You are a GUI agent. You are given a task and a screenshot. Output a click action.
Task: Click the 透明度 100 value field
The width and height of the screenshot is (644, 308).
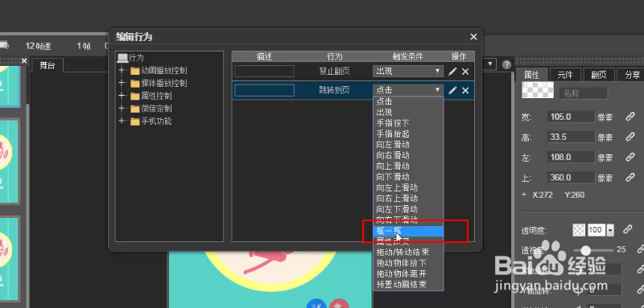pyautogui.click(x=597, y=230)
